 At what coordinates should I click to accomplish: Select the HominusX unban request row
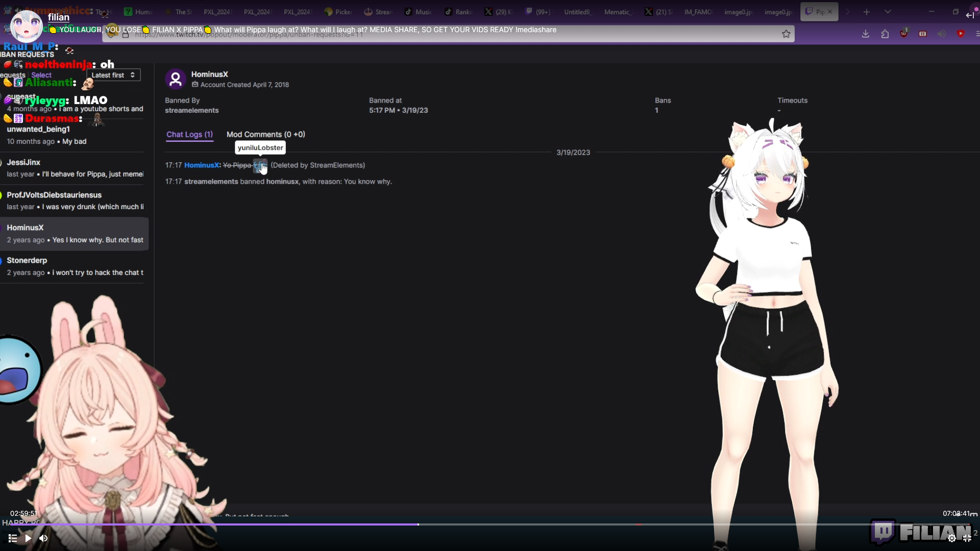point(75,234)
